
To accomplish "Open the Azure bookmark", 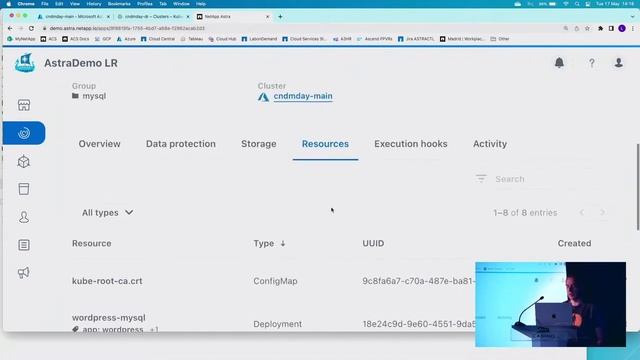I will pyautogui.click(x=126, y=39).
